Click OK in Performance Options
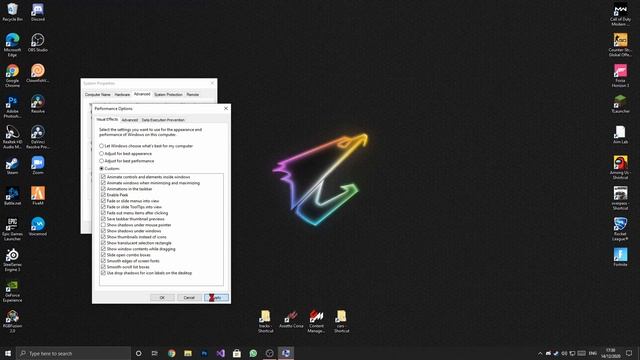This screenshot has height=360, width=640. point(162,298)
